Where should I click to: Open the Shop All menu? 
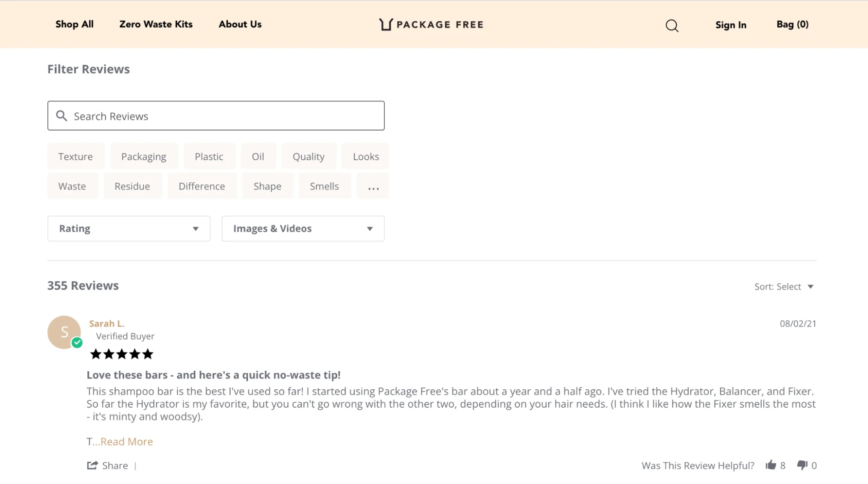(74, 24)
